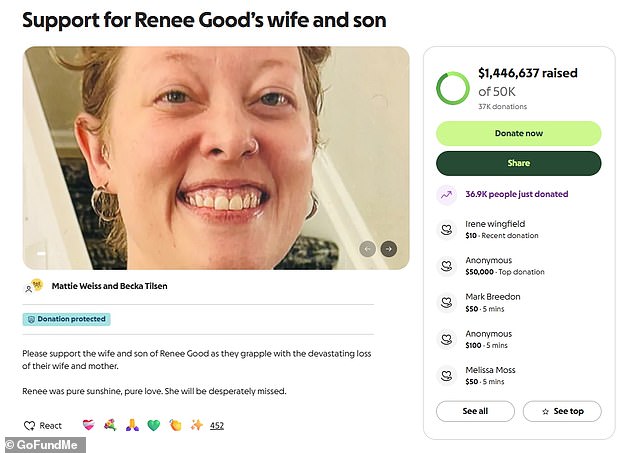Click the green circular fundraising progress ring
The height and width of the screenshot is (453, 634).
(x=453, y=88)
